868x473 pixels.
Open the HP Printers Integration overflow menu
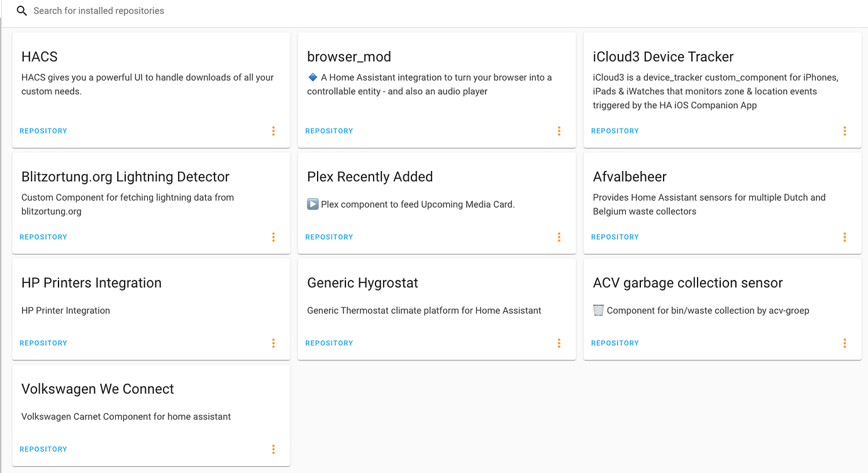[274, 343]
